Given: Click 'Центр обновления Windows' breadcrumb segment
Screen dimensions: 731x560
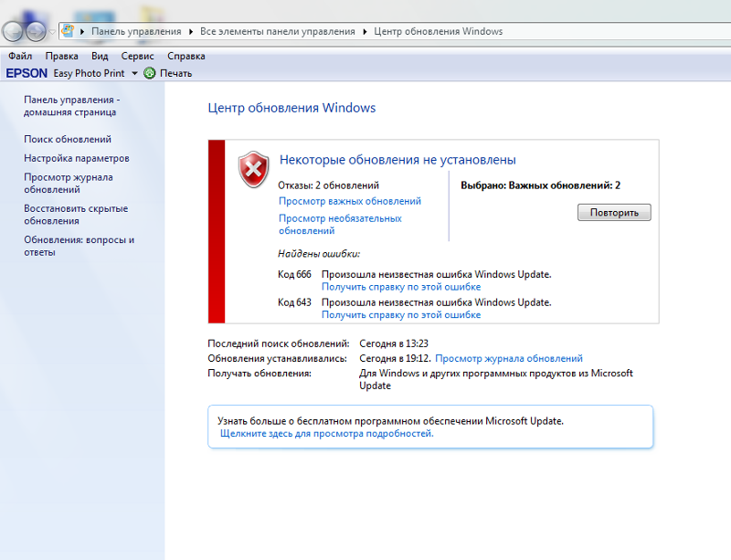Looking at the screenshot, I should 439,31.
